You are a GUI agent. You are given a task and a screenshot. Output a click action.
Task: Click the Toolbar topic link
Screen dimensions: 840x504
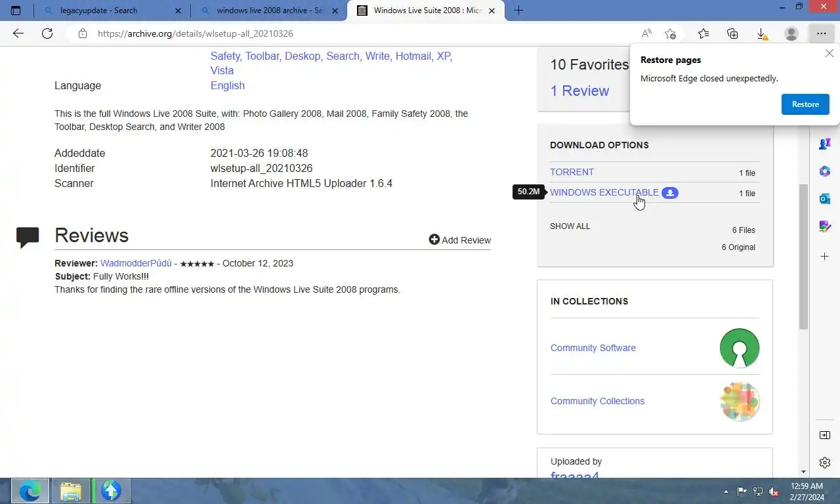pos(262,56)
